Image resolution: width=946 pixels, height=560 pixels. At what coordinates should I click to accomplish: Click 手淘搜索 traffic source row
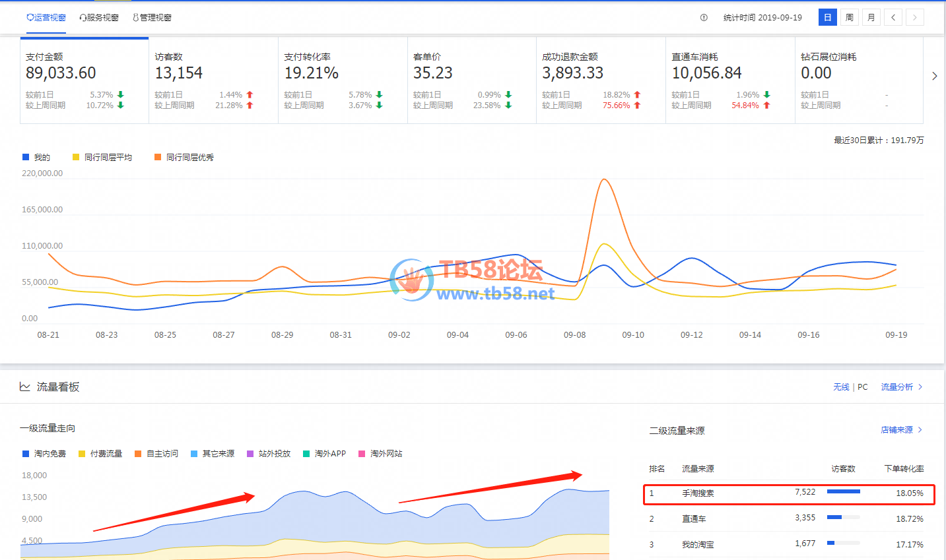tap(789, 494)
